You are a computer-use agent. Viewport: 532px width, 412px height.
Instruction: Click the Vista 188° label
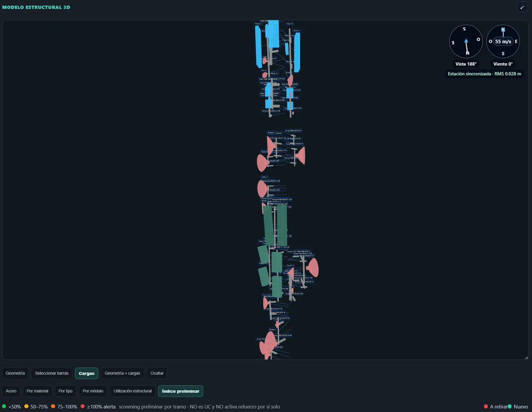466,64
